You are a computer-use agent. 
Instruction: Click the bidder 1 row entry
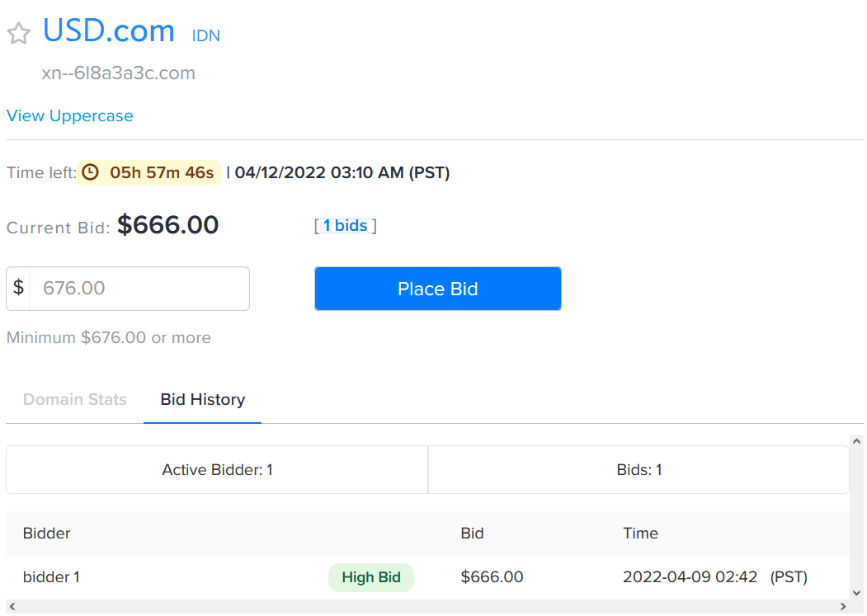[427, 577]
